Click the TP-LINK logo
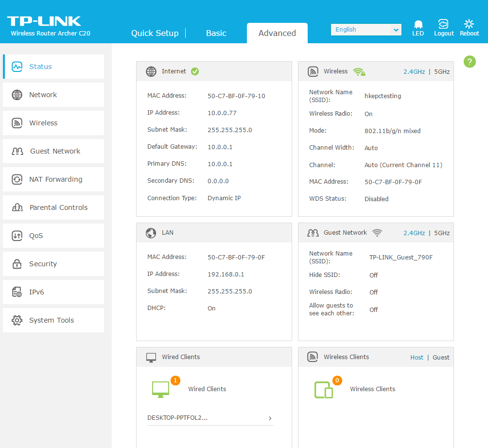The width and height of the screenshot is (488, 448). [x=44, y=21]
